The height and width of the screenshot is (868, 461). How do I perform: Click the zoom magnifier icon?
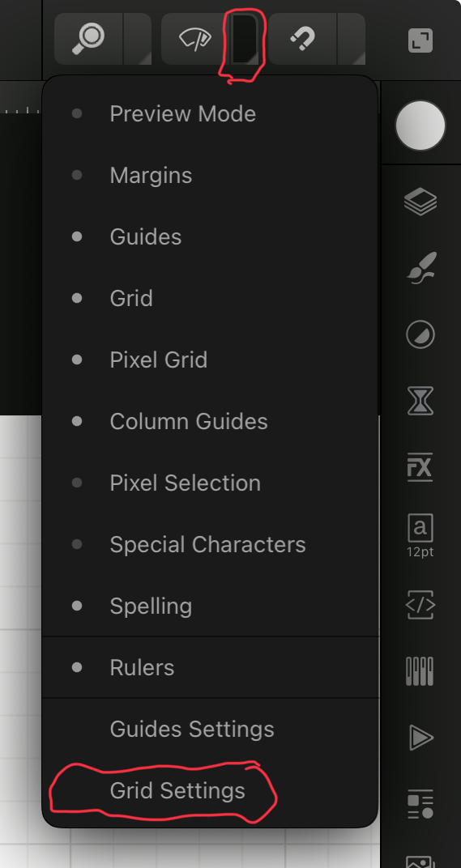coord(88,40)
